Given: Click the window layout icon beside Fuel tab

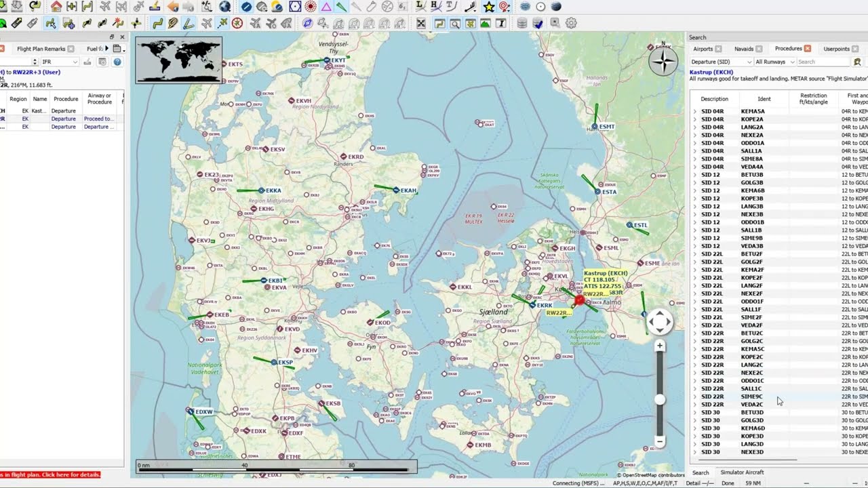Looking at the screenshot, I should coord(117,49).
